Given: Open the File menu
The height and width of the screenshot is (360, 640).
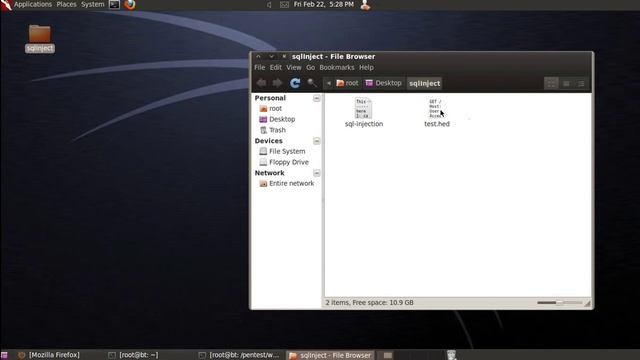Looking at the screenshot, I should (260, 67).
